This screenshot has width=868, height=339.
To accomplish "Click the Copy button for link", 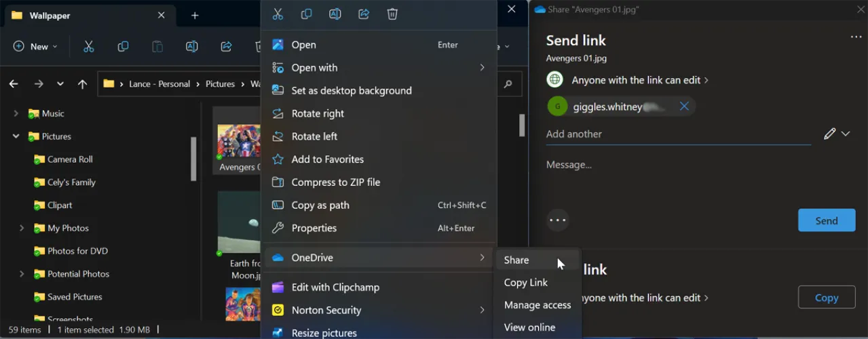I will pos(826,298).
